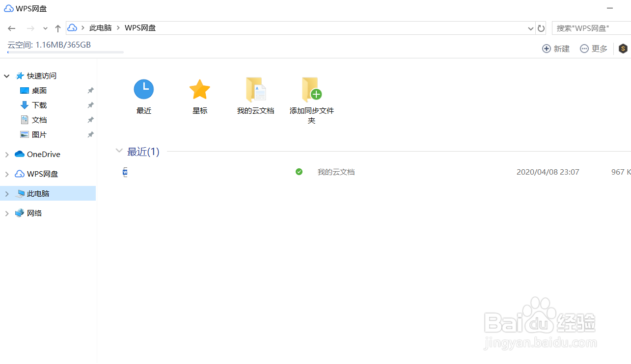This screenshot has height=364, width=631.
Task: Click 此电脑 in address breadcrumb
Action: pyautogui.click(x=100, y=28)
